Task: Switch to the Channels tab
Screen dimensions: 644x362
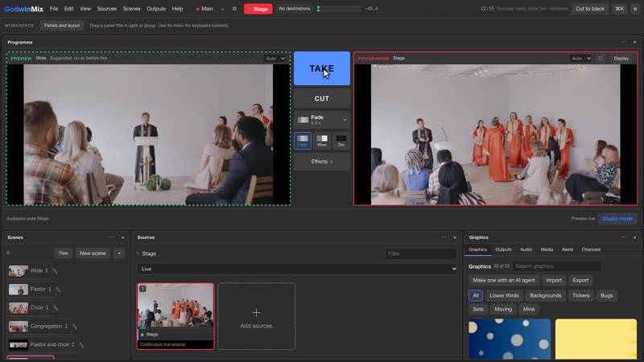Action: 591,249
